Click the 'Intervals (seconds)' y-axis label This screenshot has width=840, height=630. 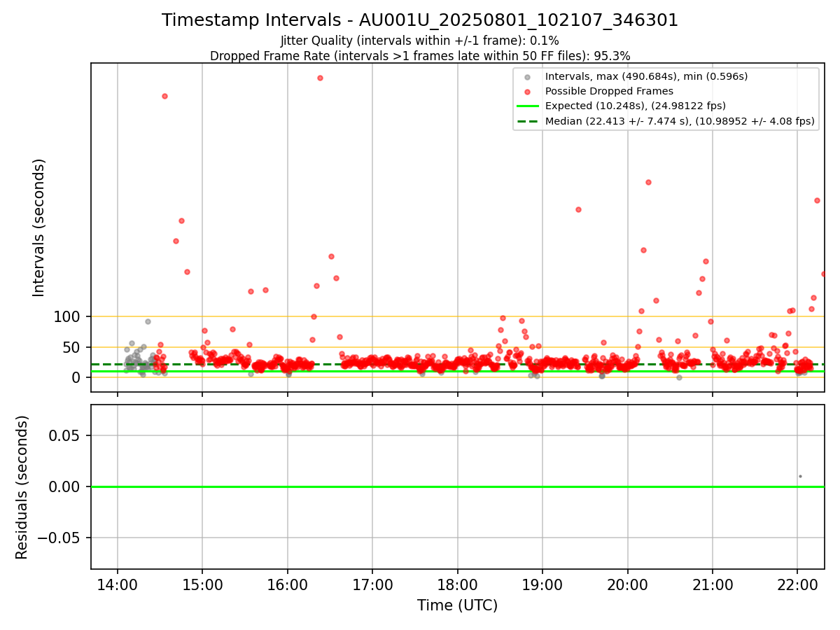(x=39, y=227)
